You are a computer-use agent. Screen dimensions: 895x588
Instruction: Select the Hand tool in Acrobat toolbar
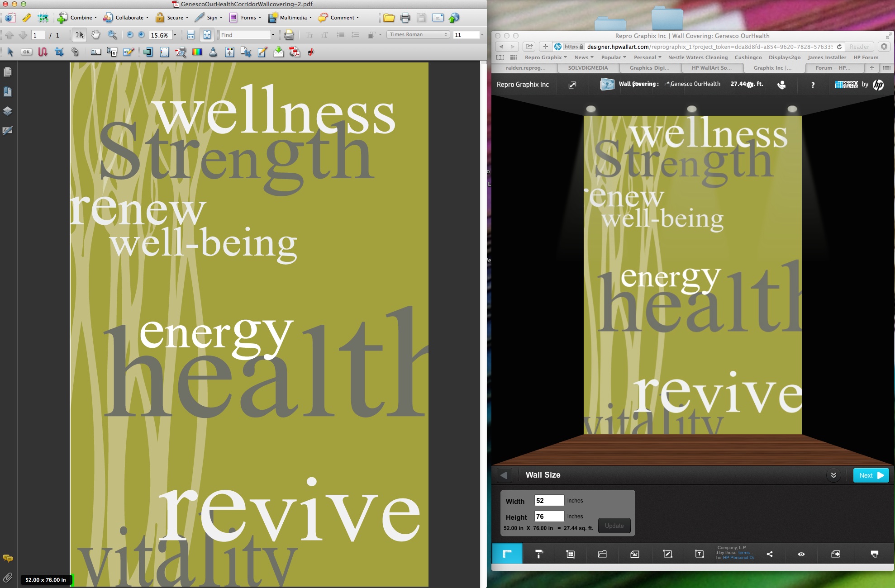[95, 35]
